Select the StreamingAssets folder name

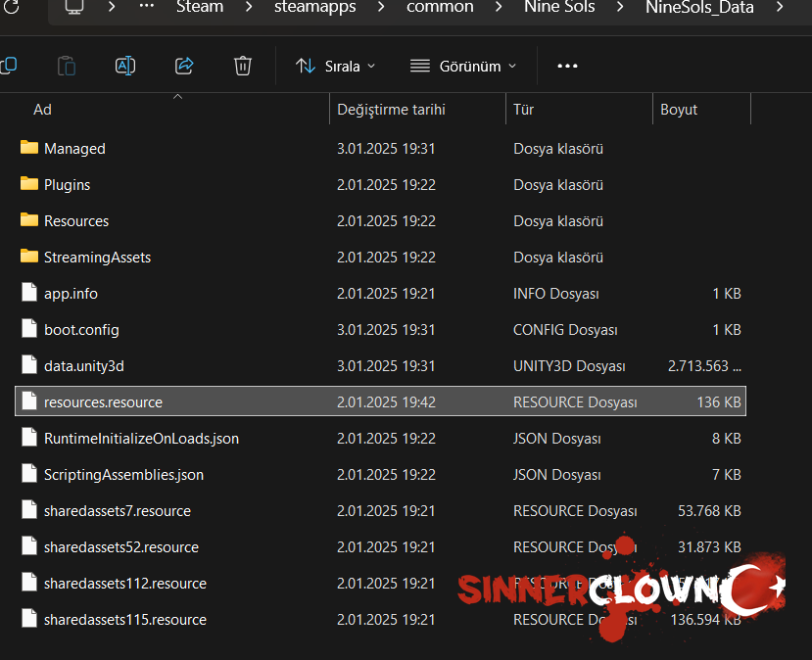97,258
